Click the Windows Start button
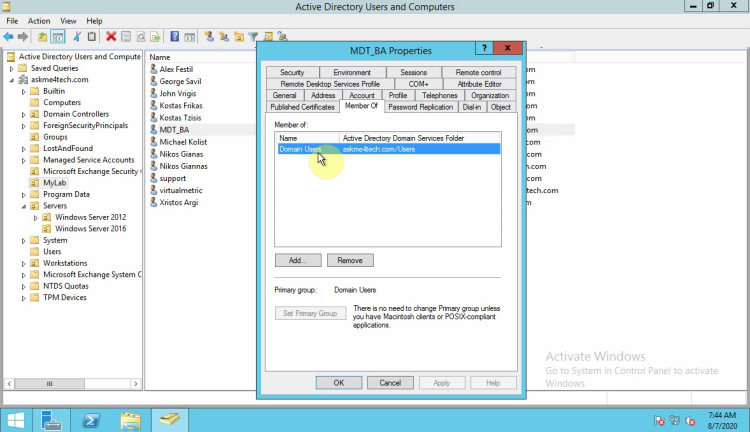750x432 pixels. (17, 418)
